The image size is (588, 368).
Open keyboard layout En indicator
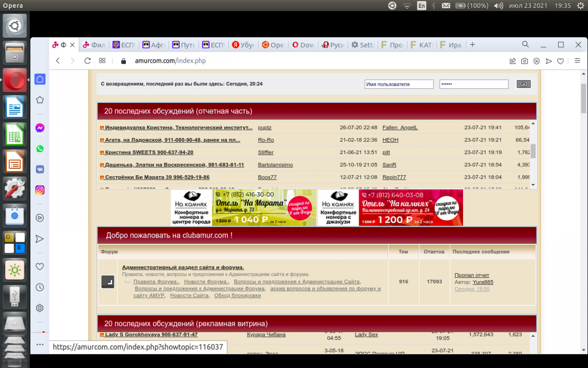tap(421, 5)
